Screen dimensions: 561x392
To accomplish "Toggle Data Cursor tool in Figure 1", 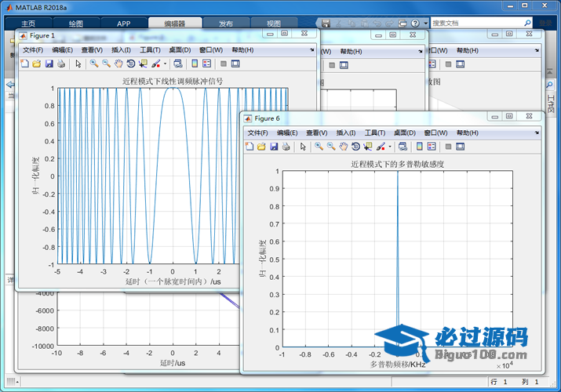I will 143,64.
